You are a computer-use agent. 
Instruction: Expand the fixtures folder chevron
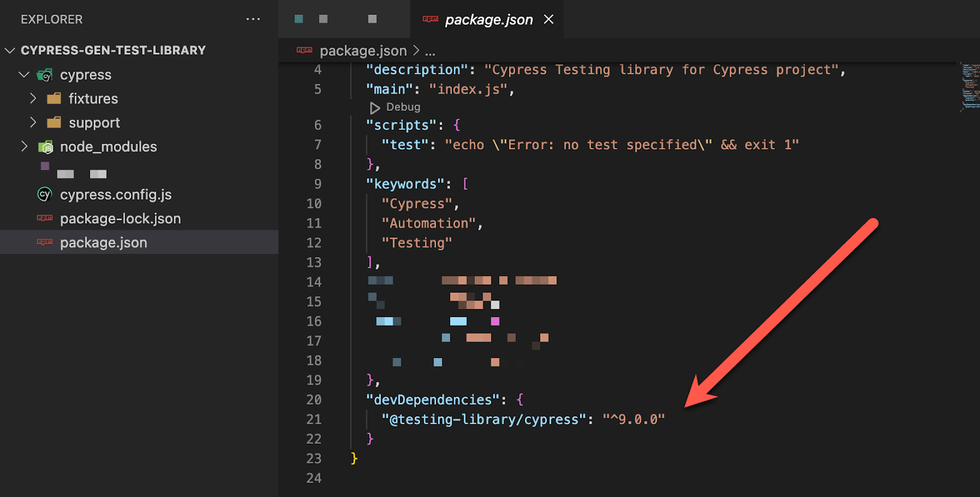pyautogui.click(x=33, y=99)
